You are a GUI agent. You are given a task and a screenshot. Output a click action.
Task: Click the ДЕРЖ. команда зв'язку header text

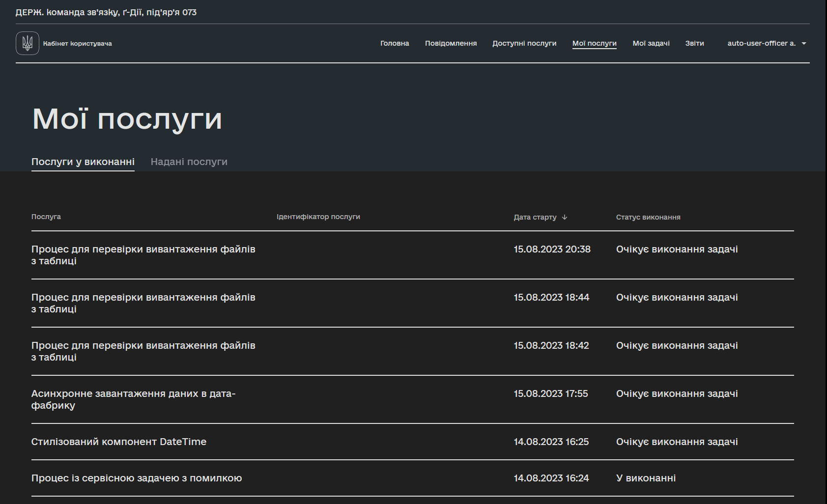point(106,12)
